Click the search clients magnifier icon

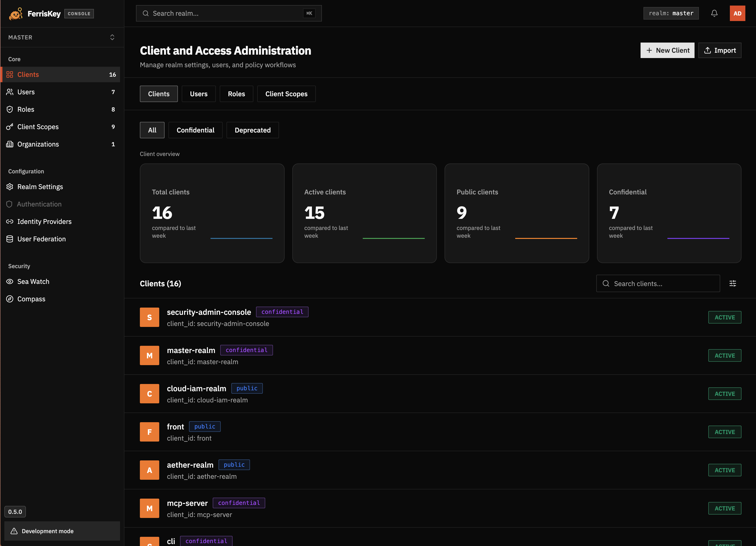coord(606,283)
